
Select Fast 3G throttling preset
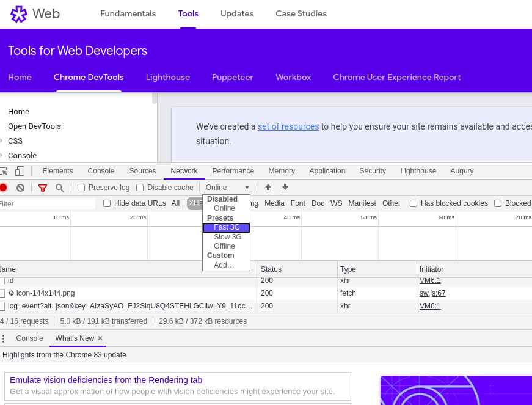point(227,227)
